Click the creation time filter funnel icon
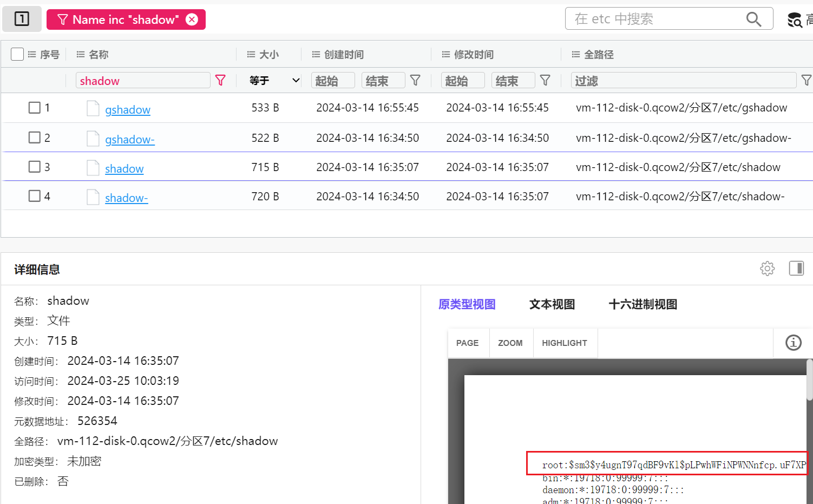The width and height of the screenshot is (813, 504). tap(415, 81)
